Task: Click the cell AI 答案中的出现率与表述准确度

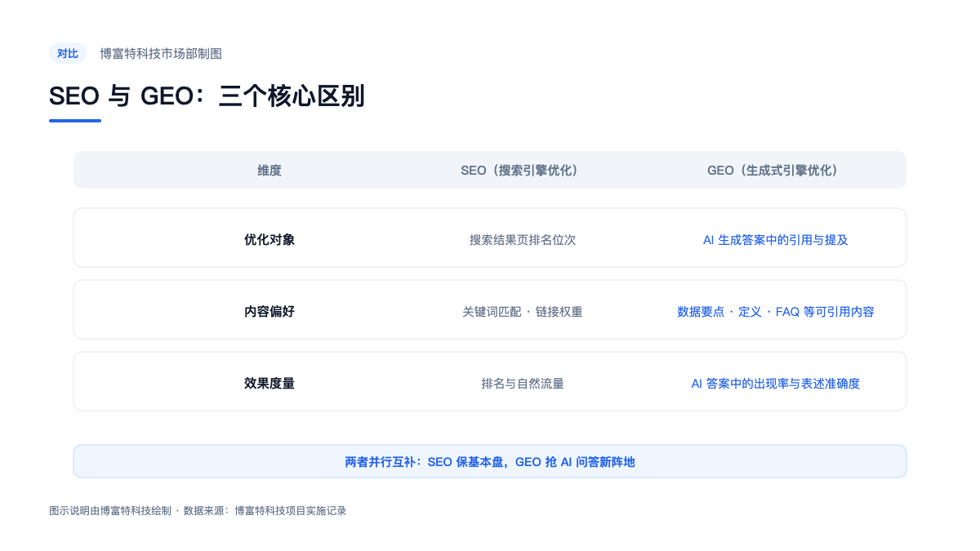Action: [x=776, y=384]
